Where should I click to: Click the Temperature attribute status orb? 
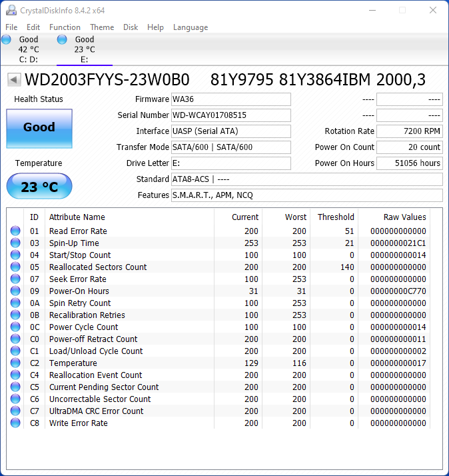(x=15, y=363)
